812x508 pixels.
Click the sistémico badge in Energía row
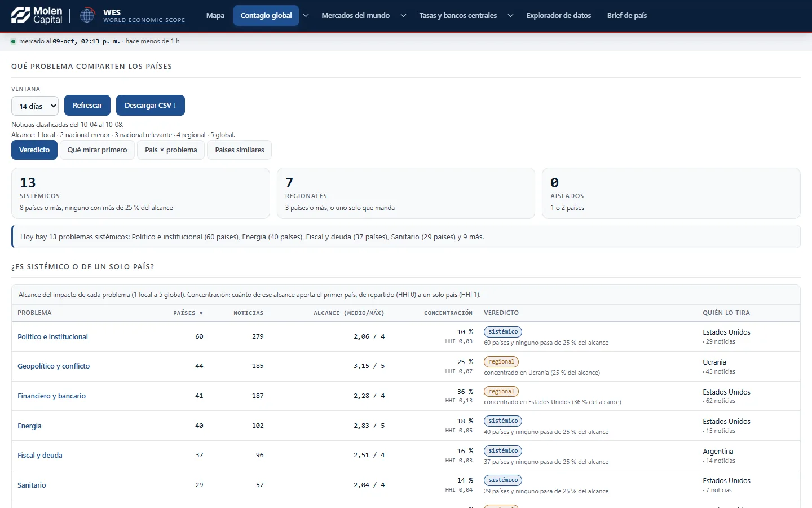(503, 421)
